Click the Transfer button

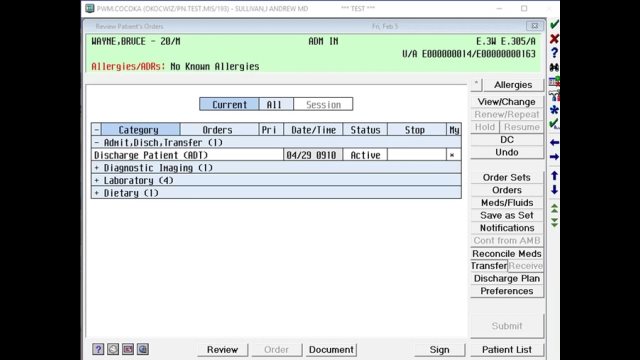[489, 266]
